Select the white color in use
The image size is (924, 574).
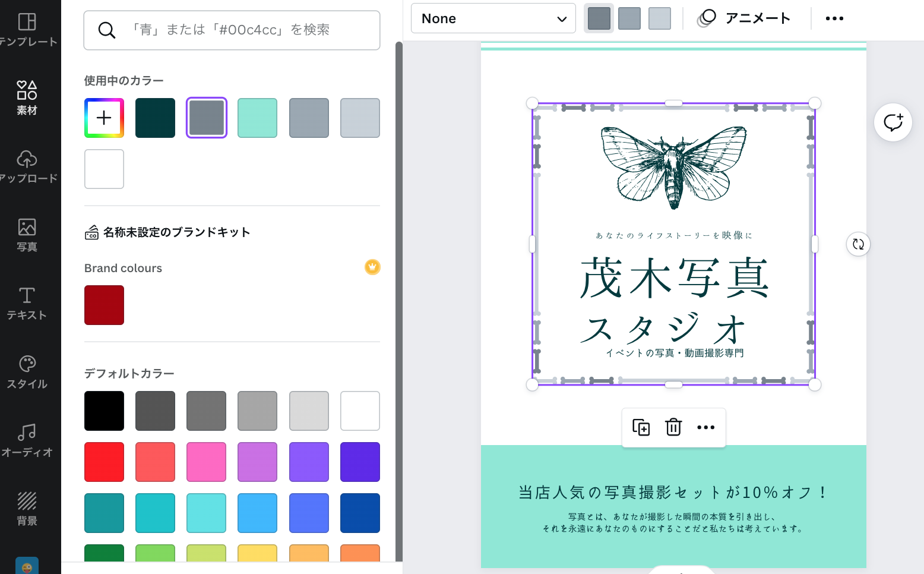pyautogui.click(x=104, y=169)
